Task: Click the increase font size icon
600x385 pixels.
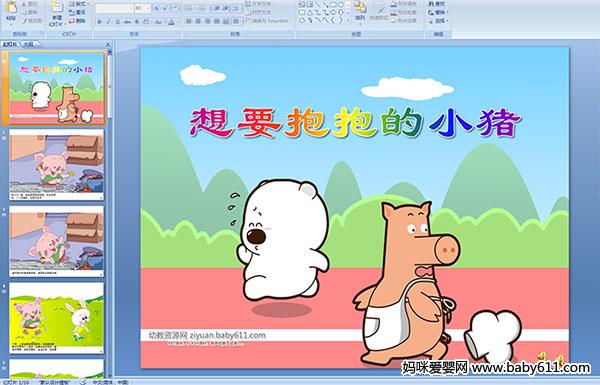Action: 157,8
